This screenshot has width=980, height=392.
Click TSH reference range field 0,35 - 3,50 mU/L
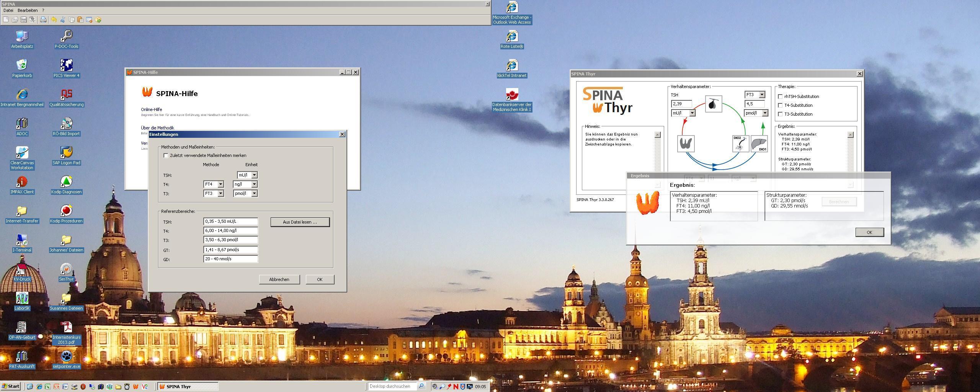231,221
